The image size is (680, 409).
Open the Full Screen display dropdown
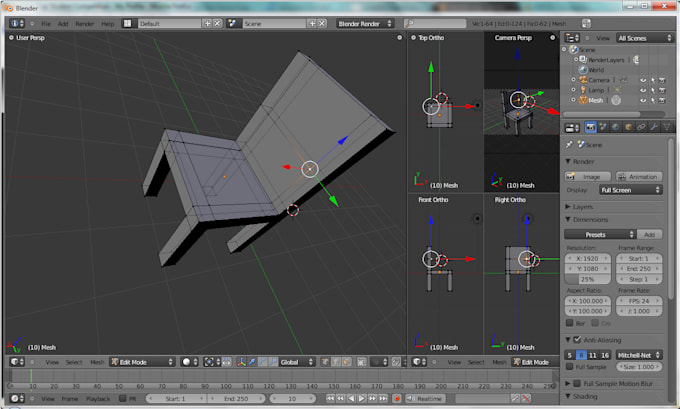[631, 190]
